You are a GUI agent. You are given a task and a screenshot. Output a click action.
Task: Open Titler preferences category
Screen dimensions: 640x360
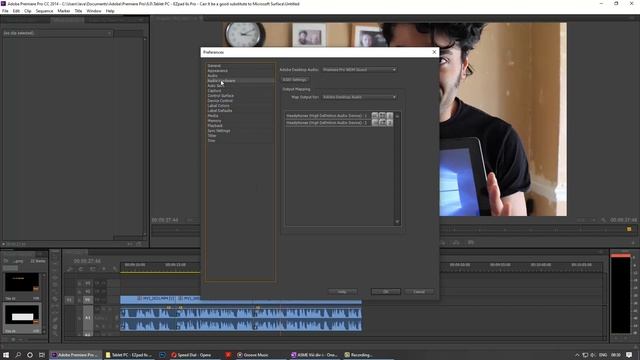click(211, 136)
